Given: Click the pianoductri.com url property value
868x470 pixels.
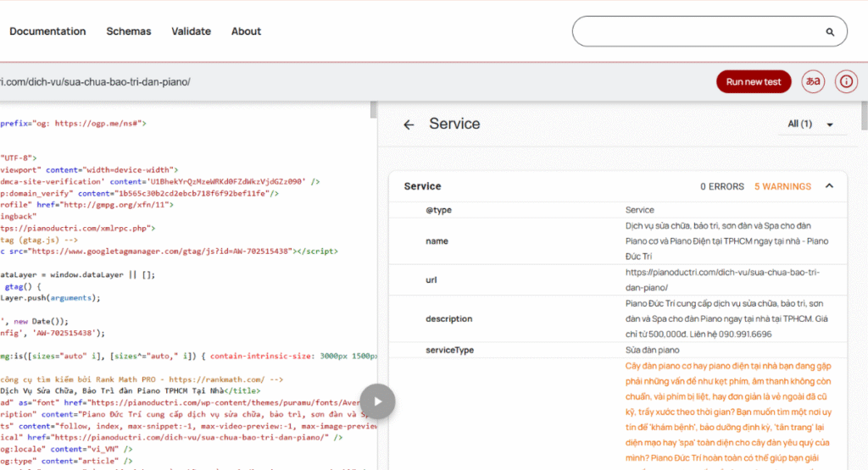Looking at the screenshot, I should click(x=723, y=279).
